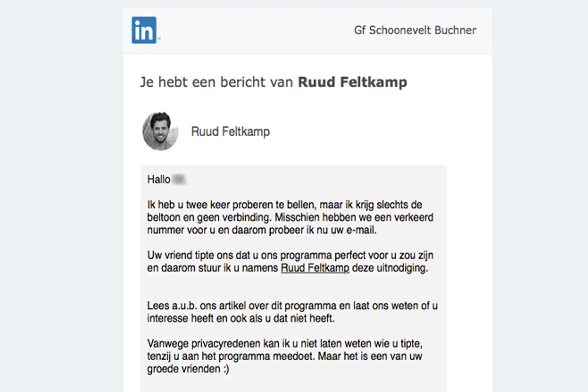Click the smiley emoticon ending the message
588x392 pixels.
coord(226,369)
